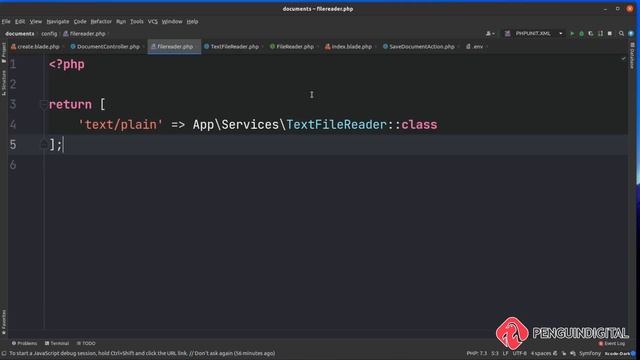Screen dimensions: 640x360
Task: Click line number 1 in gutter
Action: tap(13, 64)
